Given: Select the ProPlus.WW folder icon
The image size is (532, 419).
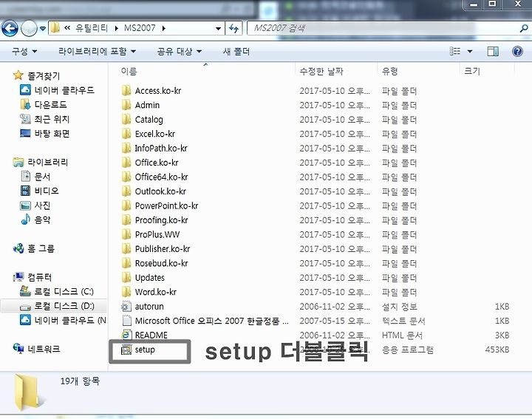Looking at the screenshot, I should pos(126,234).
